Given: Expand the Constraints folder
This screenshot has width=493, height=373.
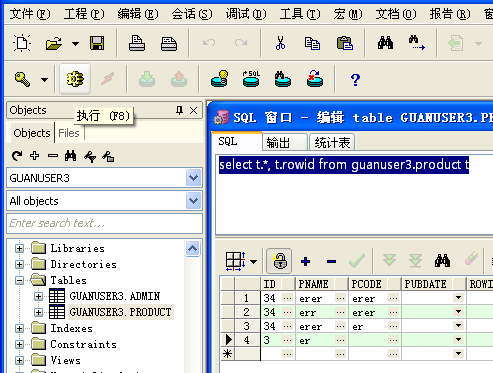Looking at the screenshot, I should point(19,344).
